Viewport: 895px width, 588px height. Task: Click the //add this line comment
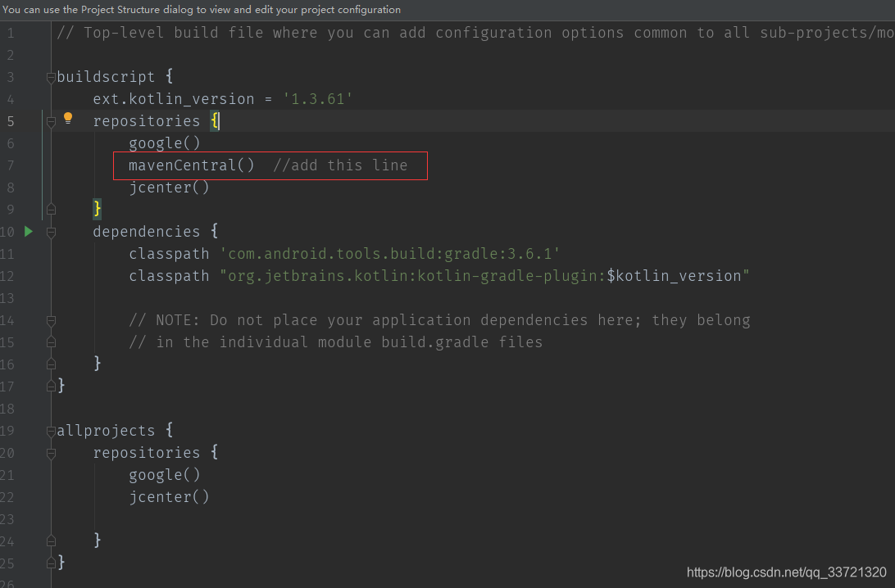pyautogui.click(x=340, y=165)
